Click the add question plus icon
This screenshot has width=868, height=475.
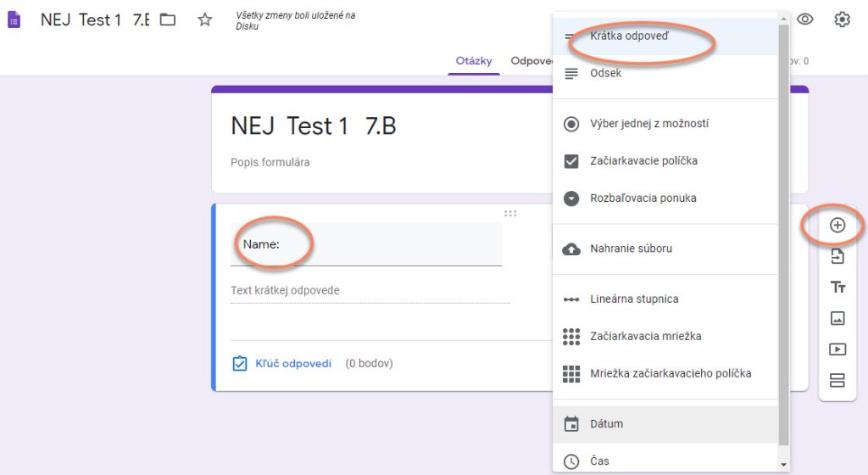(x=837, y=226)
